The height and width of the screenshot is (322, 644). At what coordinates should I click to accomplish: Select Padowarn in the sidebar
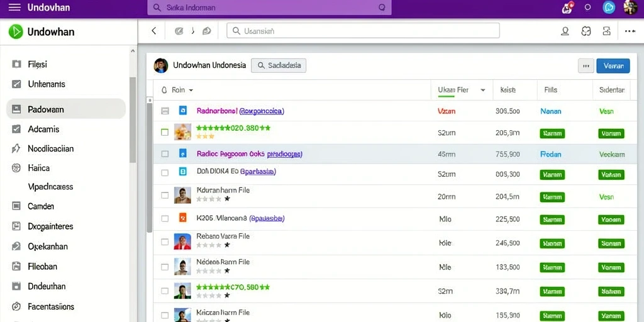(x=65, y=109)
